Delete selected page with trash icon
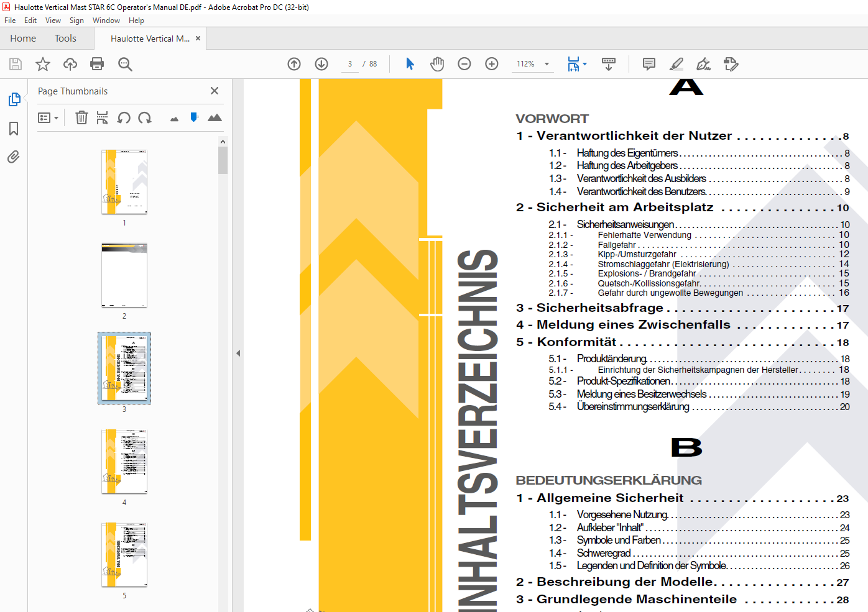868x612 pixels. pos(81,117)
